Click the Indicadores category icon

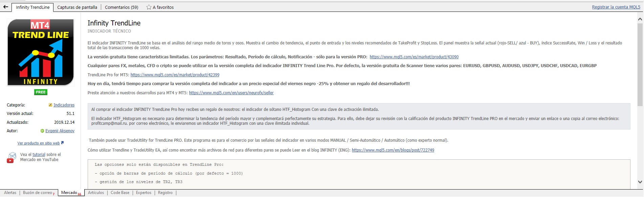pos(50,105)
